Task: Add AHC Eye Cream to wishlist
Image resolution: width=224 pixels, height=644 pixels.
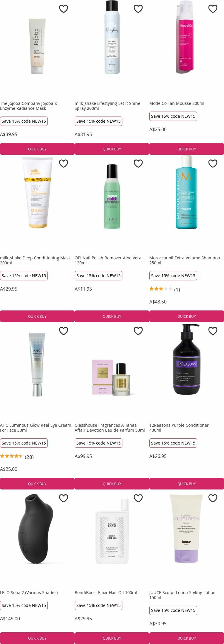Action: 63,331
